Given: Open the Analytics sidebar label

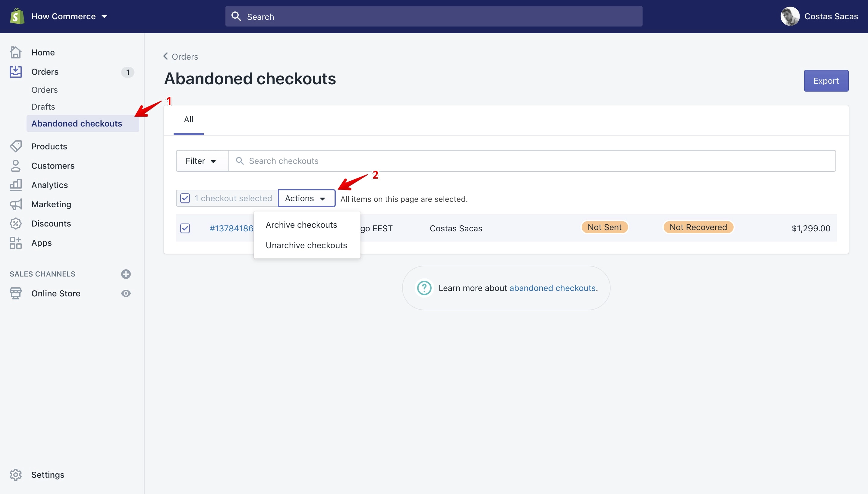Looking at the screenshot, I should pyautogui.click(x=49, y=185).
